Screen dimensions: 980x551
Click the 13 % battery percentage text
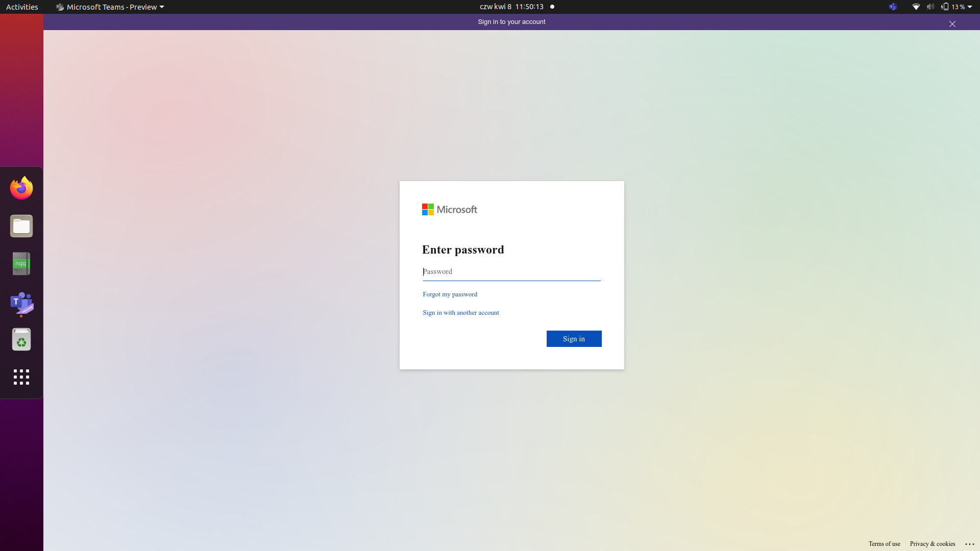click(x=958, y=7)
